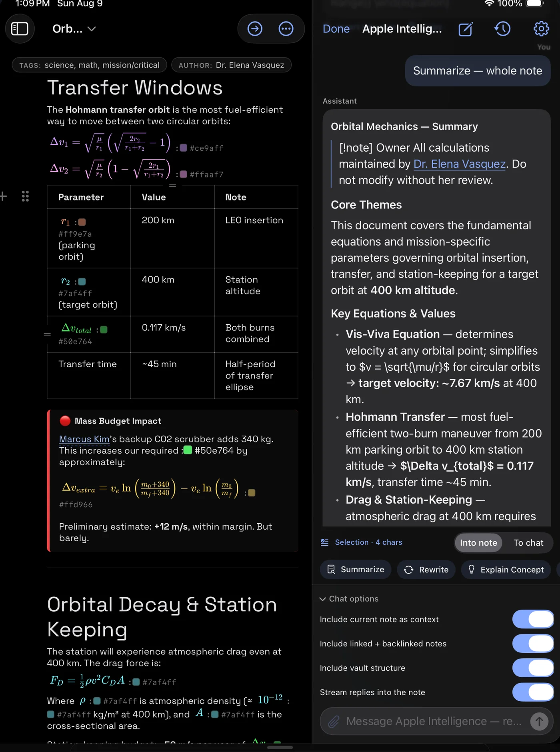Open the Marcus Kim link
This screenshot has height=752, width=560.
pos(84,439)
